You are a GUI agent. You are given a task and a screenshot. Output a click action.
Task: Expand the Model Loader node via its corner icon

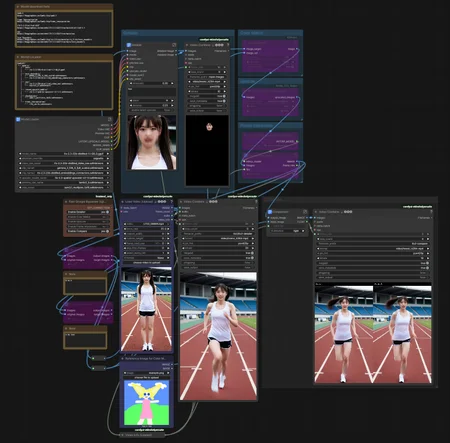(x=110, y=119)
